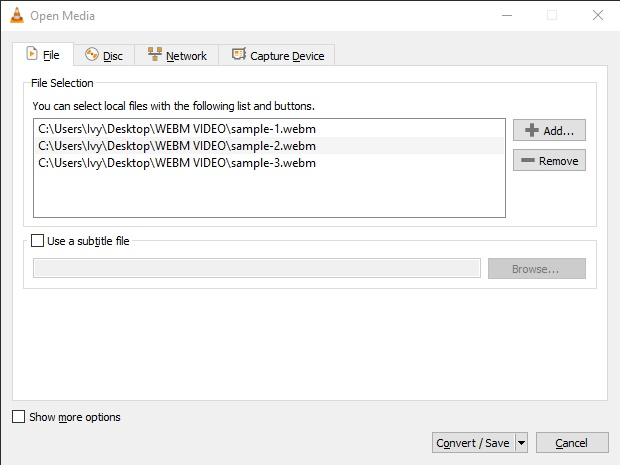Switch to the Disc tab
Viewport: 620px width, 465px height.
point(104,55)
